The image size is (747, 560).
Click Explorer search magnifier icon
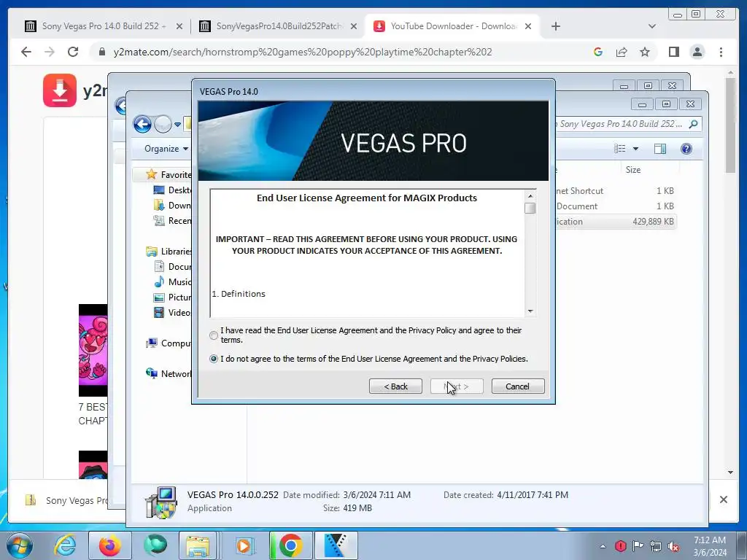point(694,124)
